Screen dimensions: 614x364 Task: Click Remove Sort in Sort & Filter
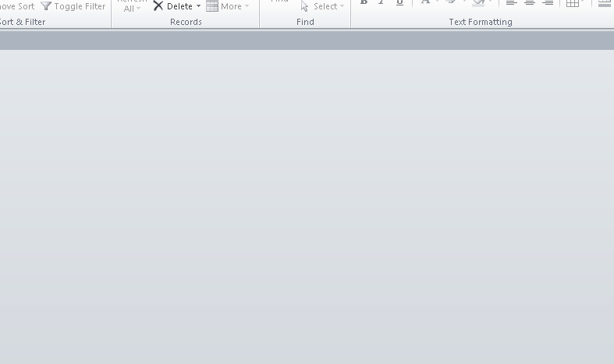click(17, 6)
